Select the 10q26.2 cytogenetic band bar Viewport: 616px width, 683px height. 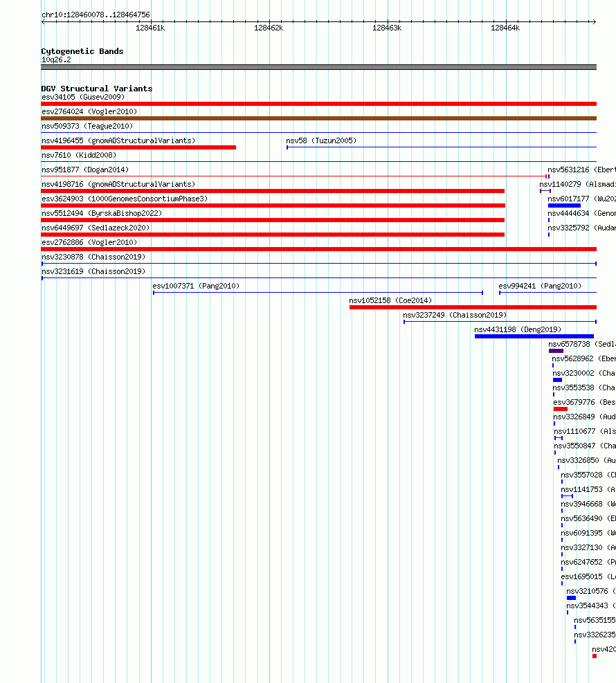click(319, 67)
